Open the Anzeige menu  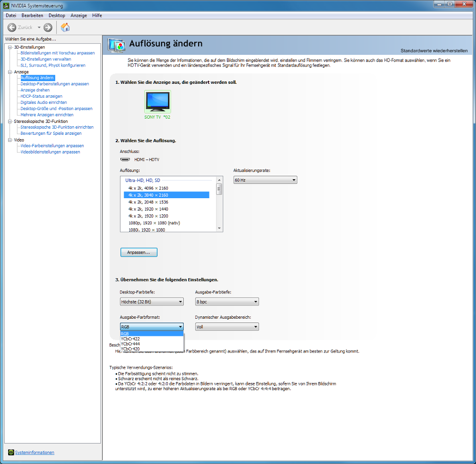[79, 16]
